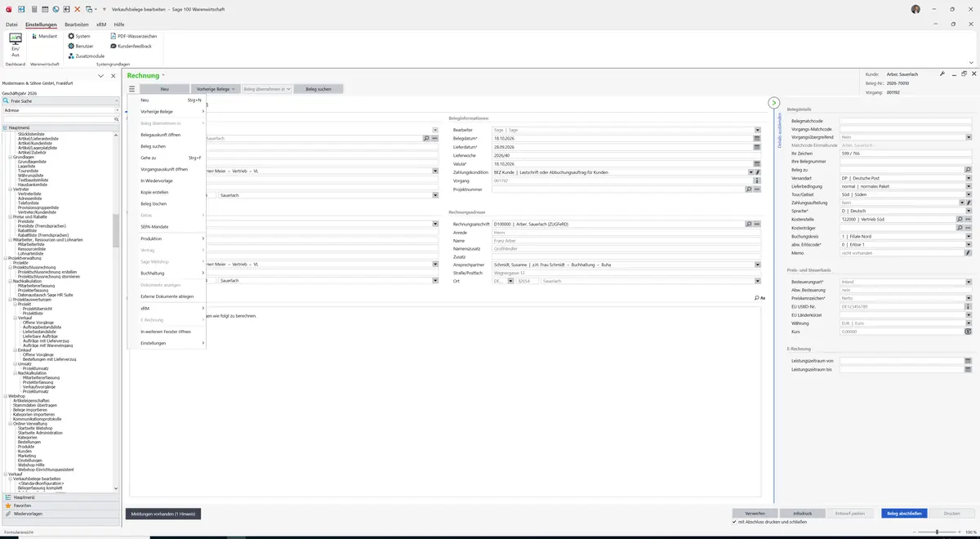The width and height of the screenshot is (980, 539).
Task: Open Benutzer settings in ribbon
Action: [82, 46]
